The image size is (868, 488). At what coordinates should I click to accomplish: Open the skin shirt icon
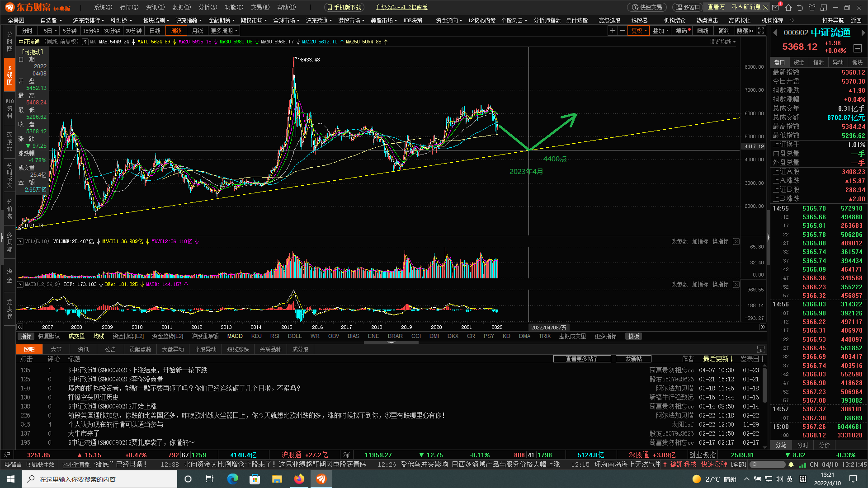pyautogui.click(x=812, y=7)
